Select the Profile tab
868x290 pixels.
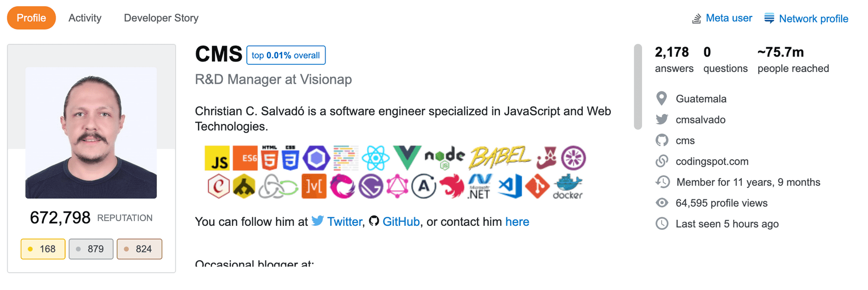[31, 18]
